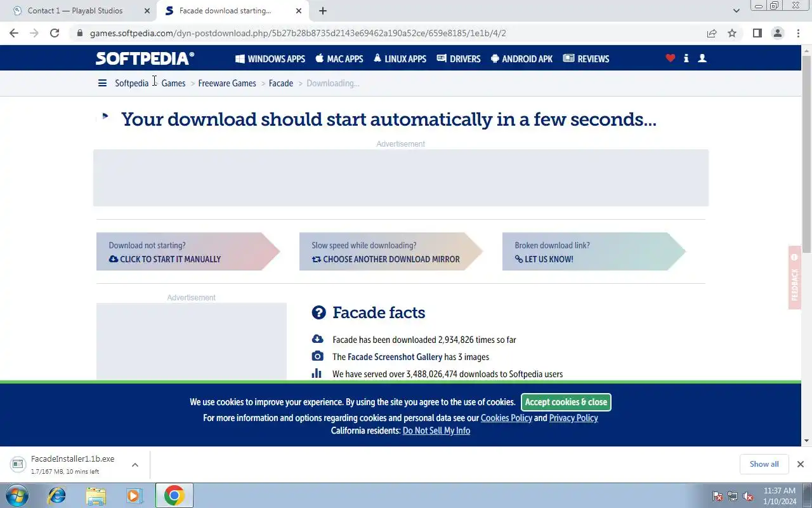Viewport: 812px width, 508px height.
Task: Go to Facade breadcrumb link
Action: pos(281,83)
